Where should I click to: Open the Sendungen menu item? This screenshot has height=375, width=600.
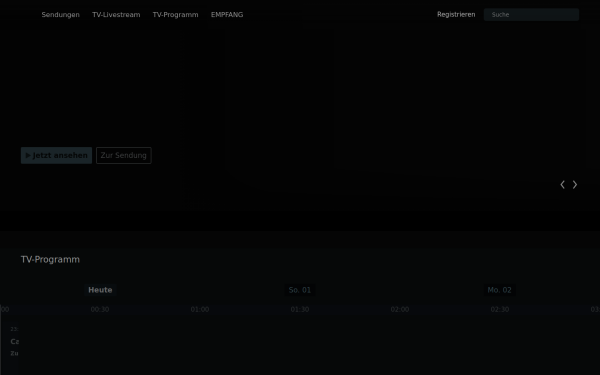coord(60,15)
